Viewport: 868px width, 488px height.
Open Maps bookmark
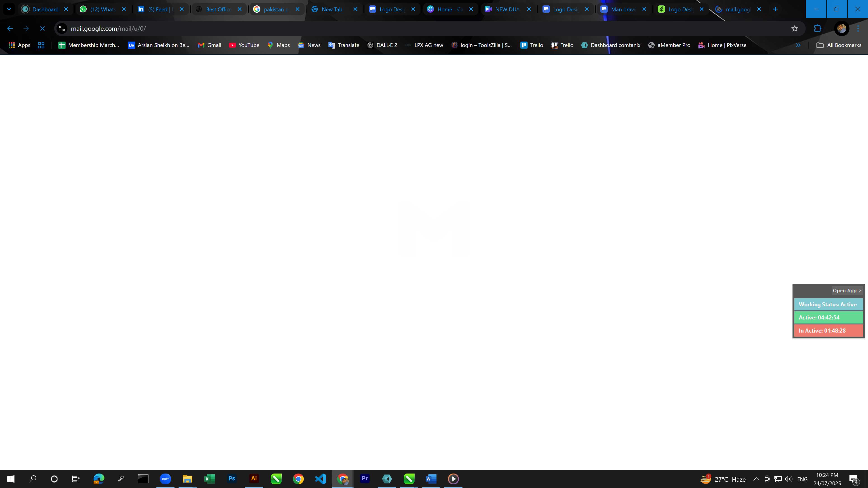(x=278, y=45)
